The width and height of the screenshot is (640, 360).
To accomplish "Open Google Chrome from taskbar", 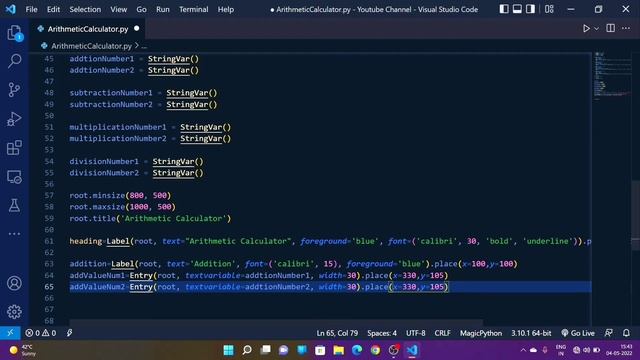I will (375, 350).
